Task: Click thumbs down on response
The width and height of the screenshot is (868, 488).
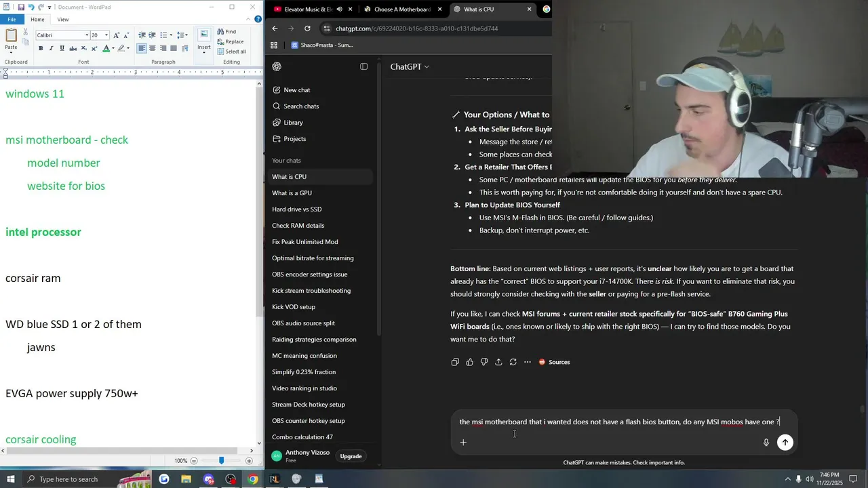Action: [x=484, y=362]
